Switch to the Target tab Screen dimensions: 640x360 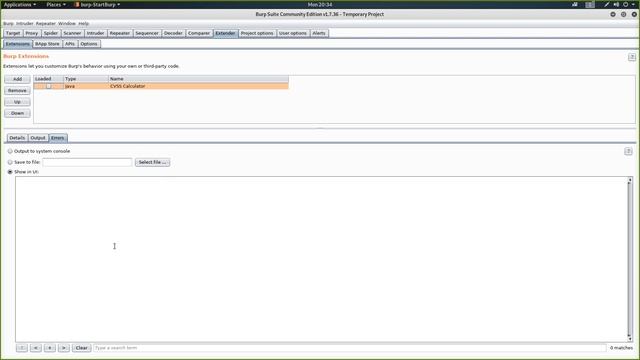click(x=13, y=33)
